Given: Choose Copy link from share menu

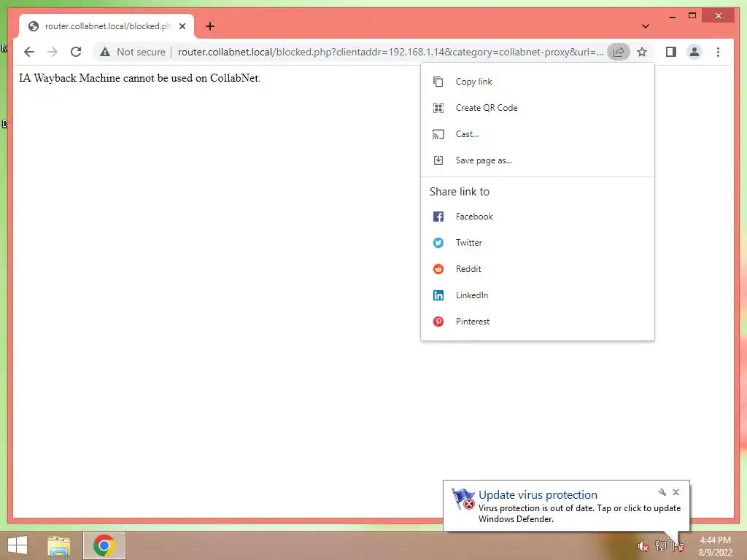Looking at the screenshot, I should click(x=538, y=82).
